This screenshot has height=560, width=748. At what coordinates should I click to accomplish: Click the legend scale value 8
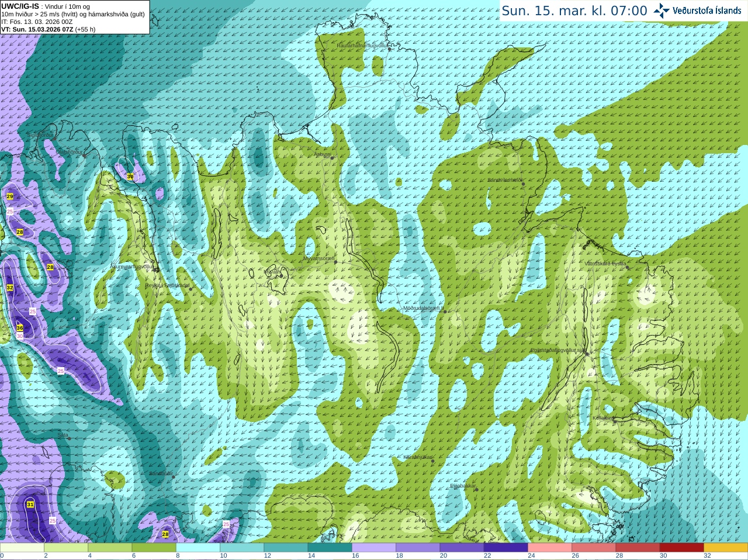pos(178,556)
